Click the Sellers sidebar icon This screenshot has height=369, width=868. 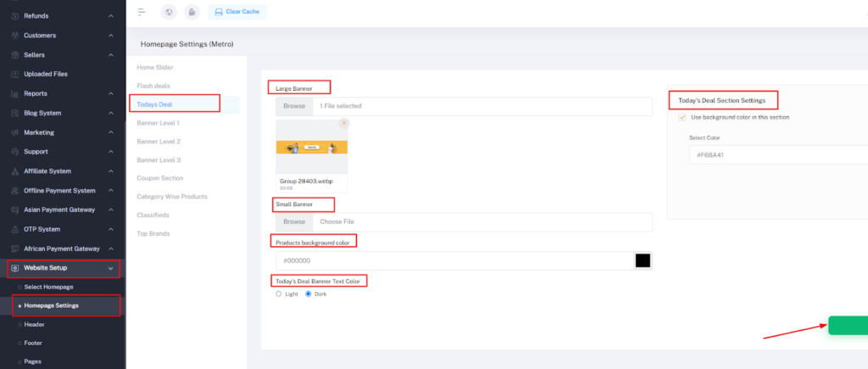(x=15, y=55)
